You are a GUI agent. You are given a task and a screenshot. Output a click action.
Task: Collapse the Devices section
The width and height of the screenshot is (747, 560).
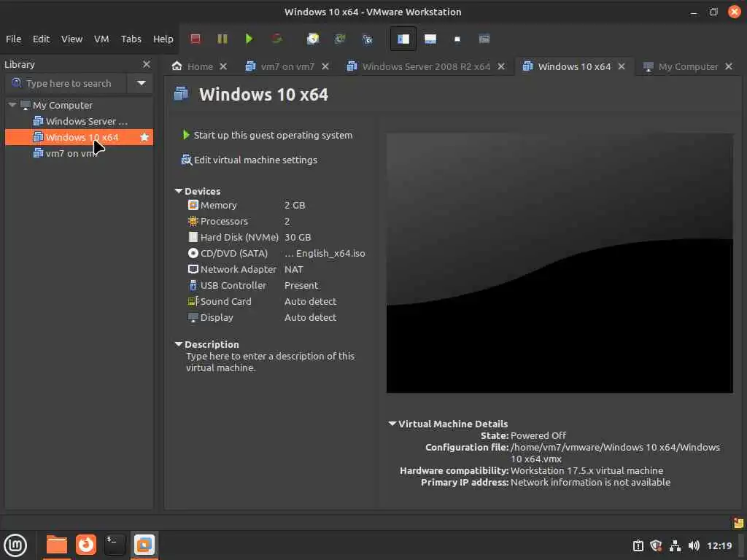(179, 191)
